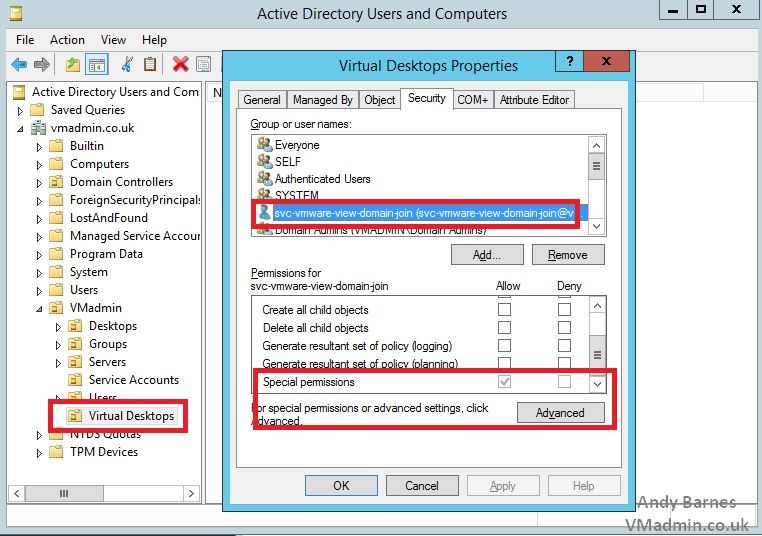Click the Groups OU icon
Viewport: 762px width, 536px height.
75,344
